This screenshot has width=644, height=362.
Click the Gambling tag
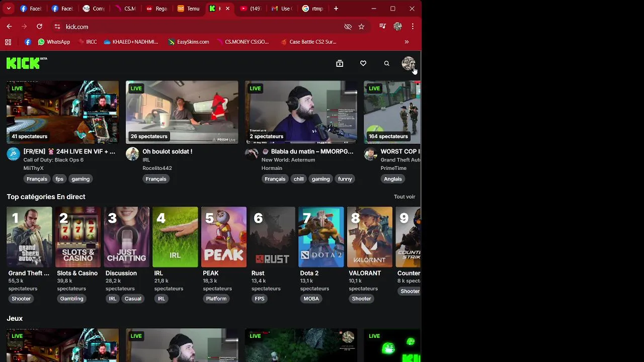pyautogui.click(x=72, y=299)
